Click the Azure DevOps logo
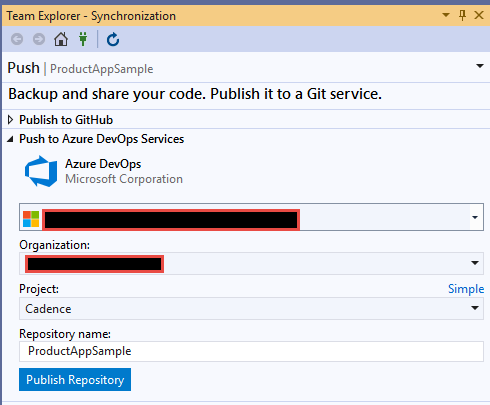 coord(41,171)
